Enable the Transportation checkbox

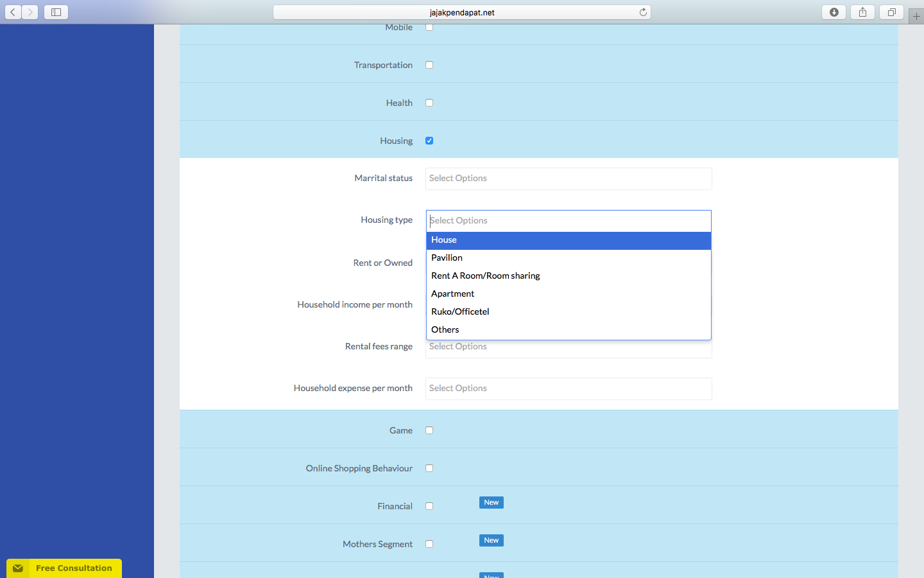[x=429, y=65]
